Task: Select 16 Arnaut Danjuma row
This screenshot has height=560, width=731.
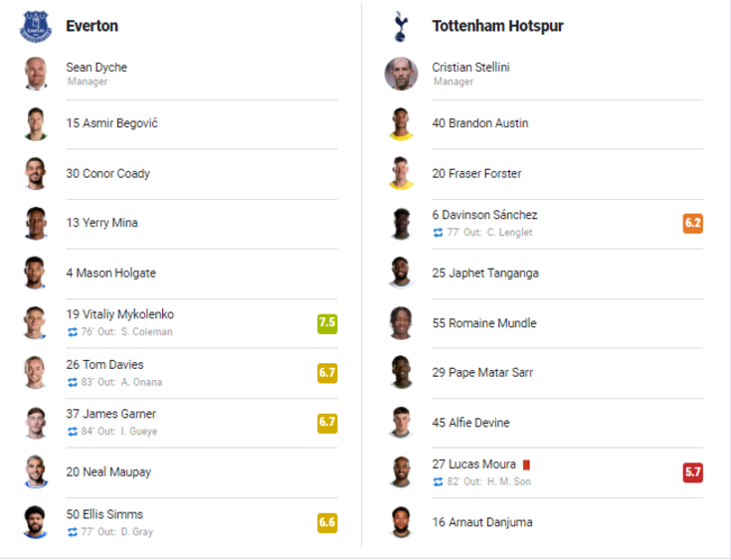Action: tap(544, 522)
